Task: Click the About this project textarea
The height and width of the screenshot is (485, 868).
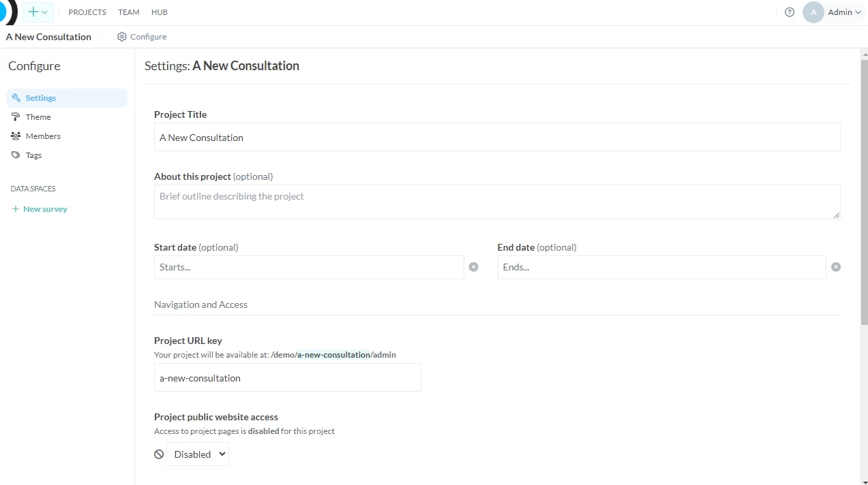Action: [497, 202]
